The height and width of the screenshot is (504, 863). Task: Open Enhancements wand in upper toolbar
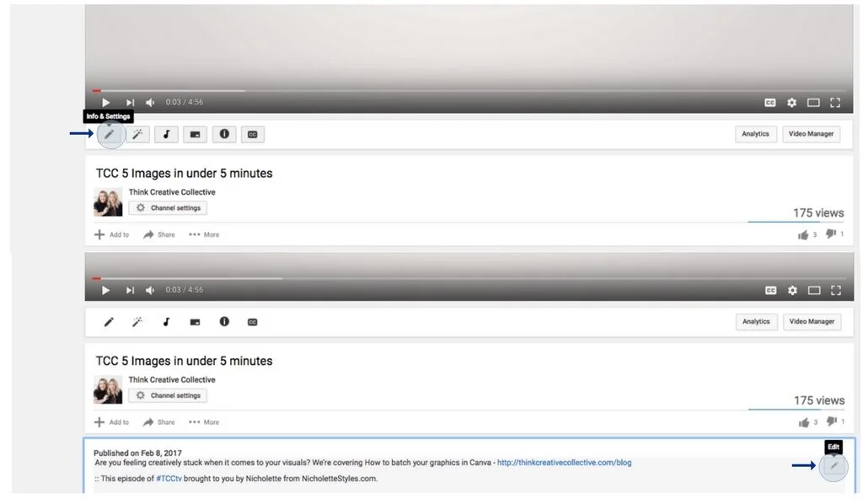tap(137, 134)
